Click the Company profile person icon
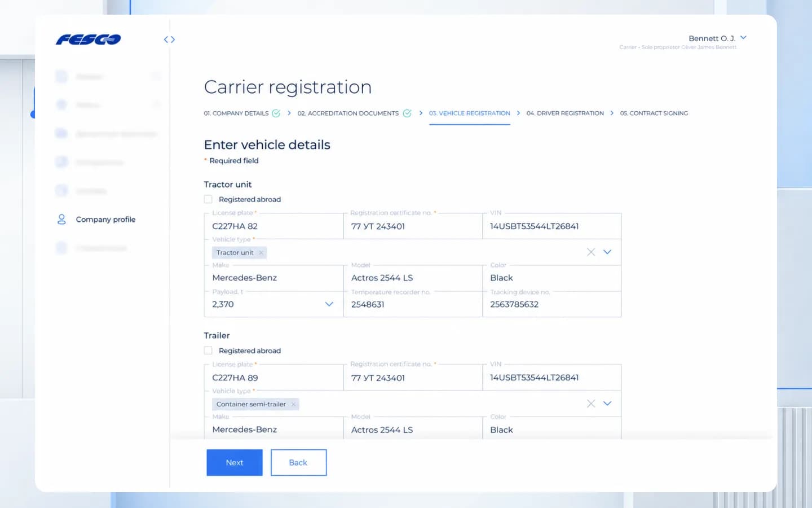Screen dimensions: 812x508 coord(61,219)
